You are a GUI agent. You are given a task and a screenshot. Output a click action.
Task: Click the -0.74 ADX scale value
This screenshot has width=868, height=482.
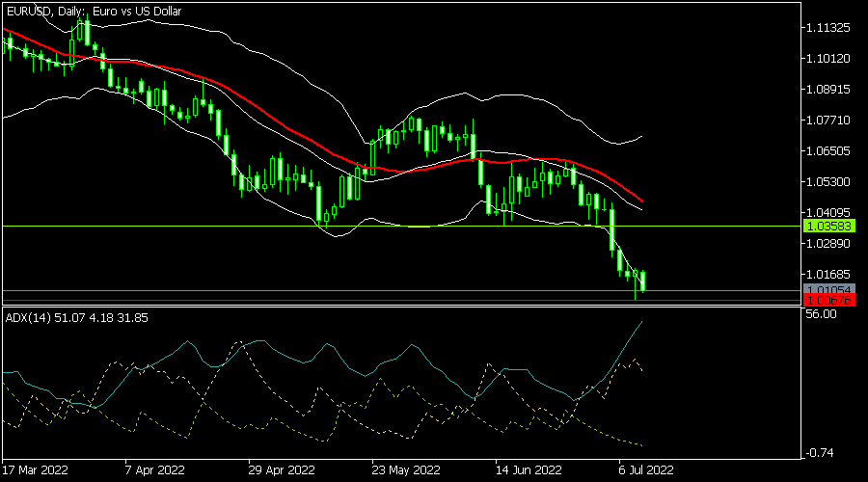[819, 453]
